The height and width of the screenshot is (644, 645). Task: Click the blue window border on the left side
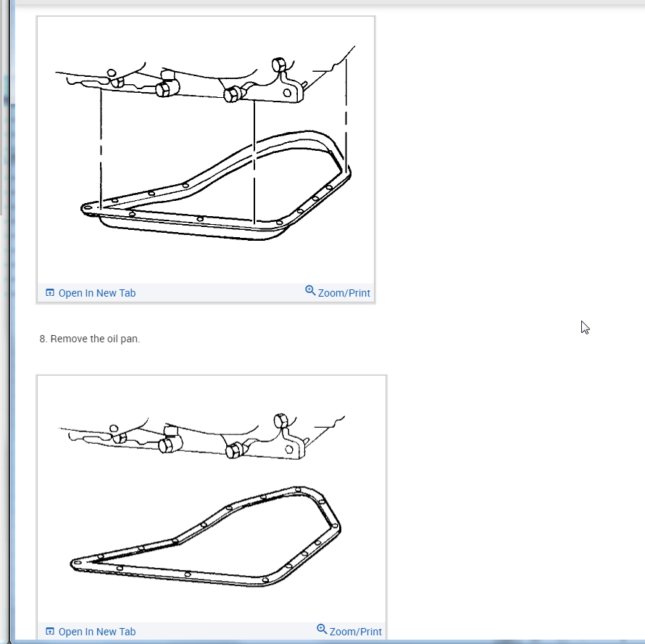point(13,321)
